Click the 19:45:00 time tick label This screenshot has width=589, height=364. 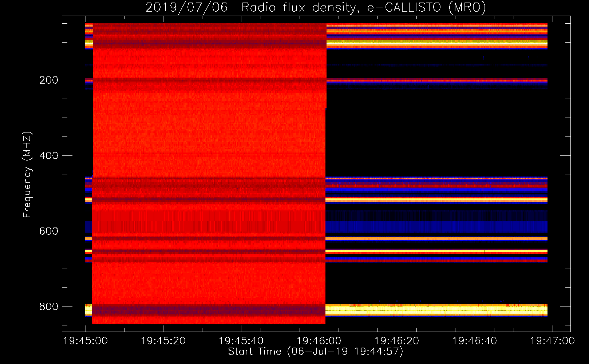86,341
